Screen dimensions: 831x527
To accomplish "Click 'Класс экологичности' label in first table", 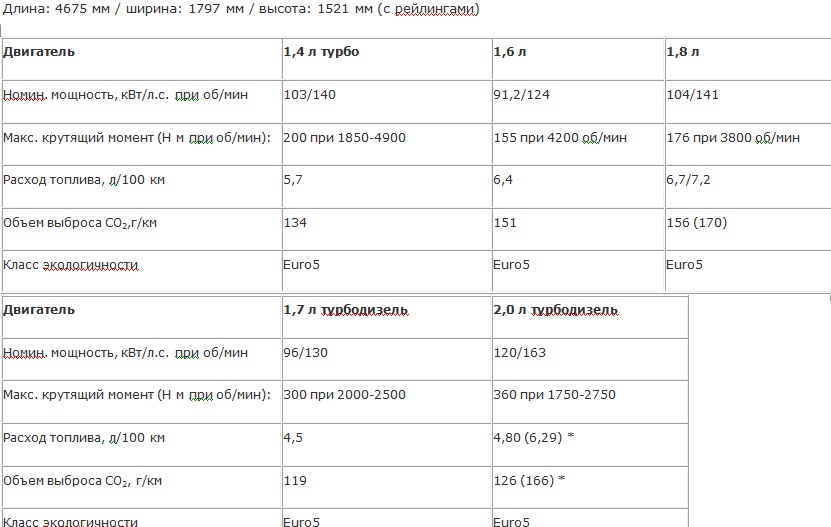I will (70, 265).
